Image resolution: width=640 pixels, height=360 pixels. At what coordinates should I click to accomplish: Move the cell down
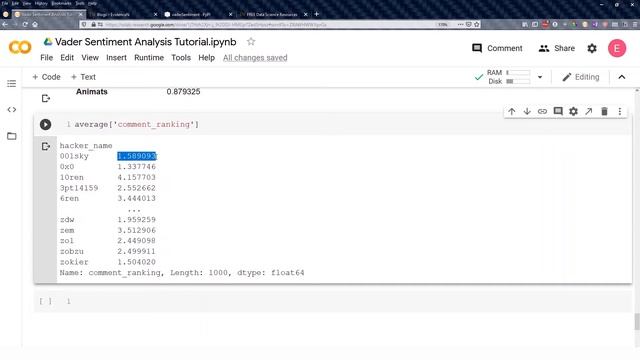tap(527, 111)
